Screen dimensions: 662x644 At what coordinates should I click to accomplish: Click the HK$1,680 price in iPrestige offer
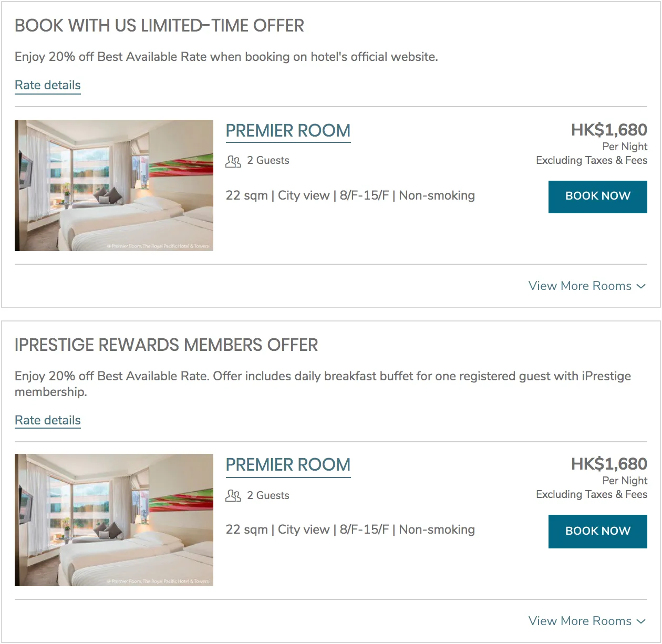click(x=609, y=464)
